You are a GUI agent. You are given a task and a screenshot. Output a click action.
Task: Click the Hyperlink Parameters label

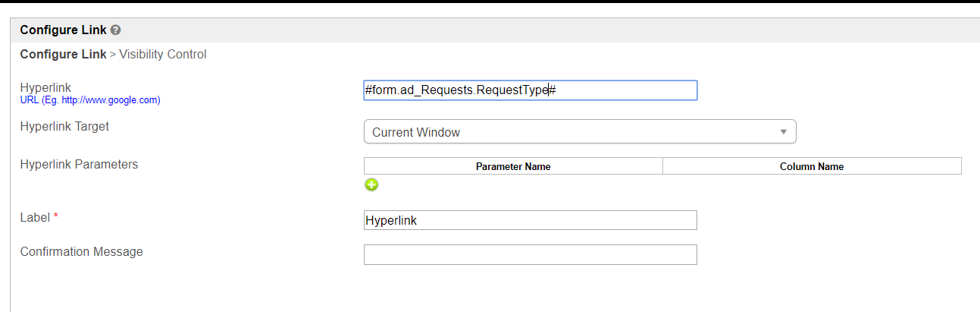click(79, 164)
